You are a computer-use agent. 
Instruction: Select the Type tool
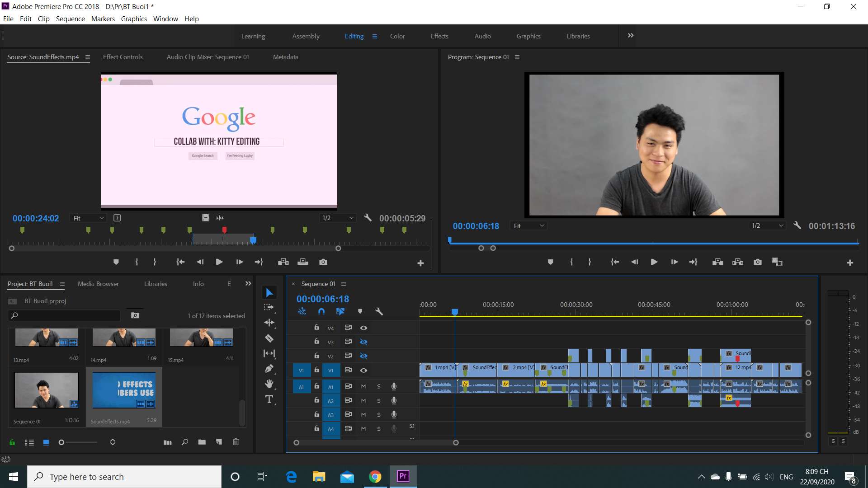coord(269,399)
